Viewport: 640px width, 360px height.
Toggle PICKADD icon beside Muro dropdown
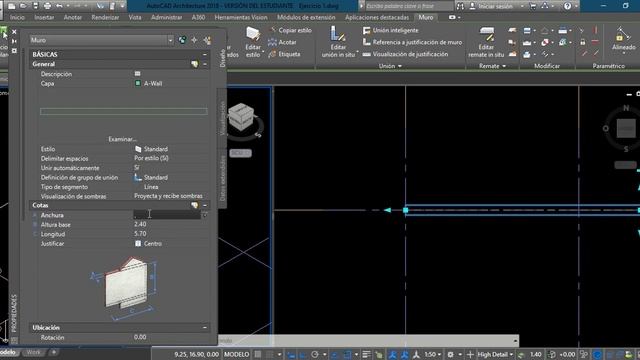(x=182, y=40)
